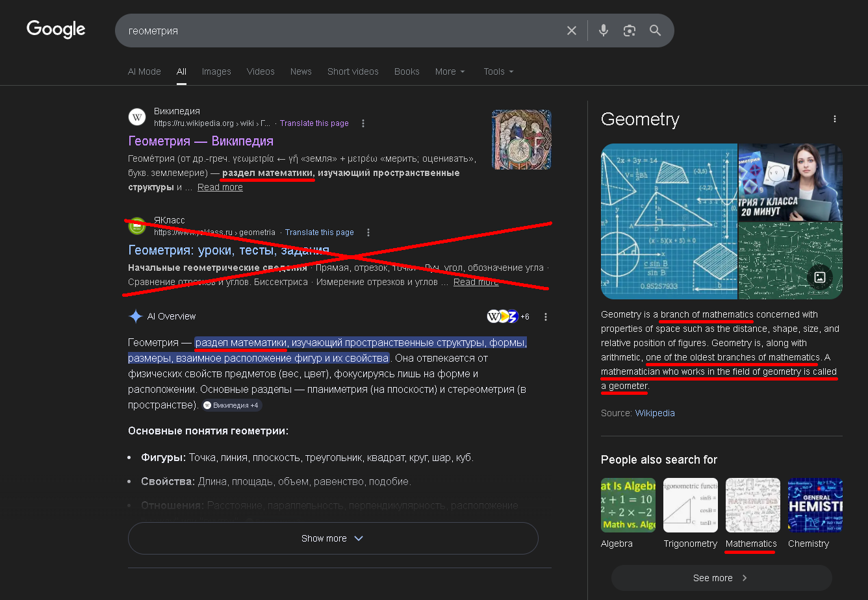Click the People also search for heading
The height and width of the screenshot is (600, 868).
[659, 460]
